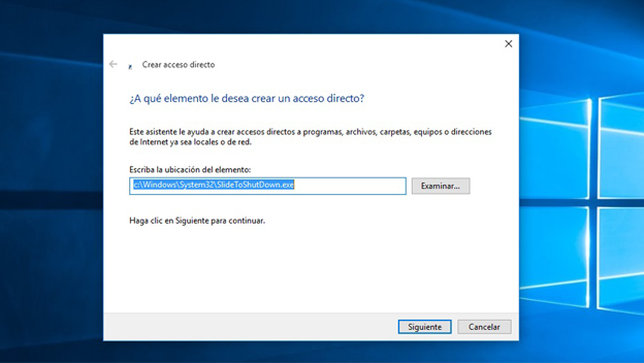Screen dimensions: 644x363
Task: Click the blue heading asking which element
Action: coord(246,98)
